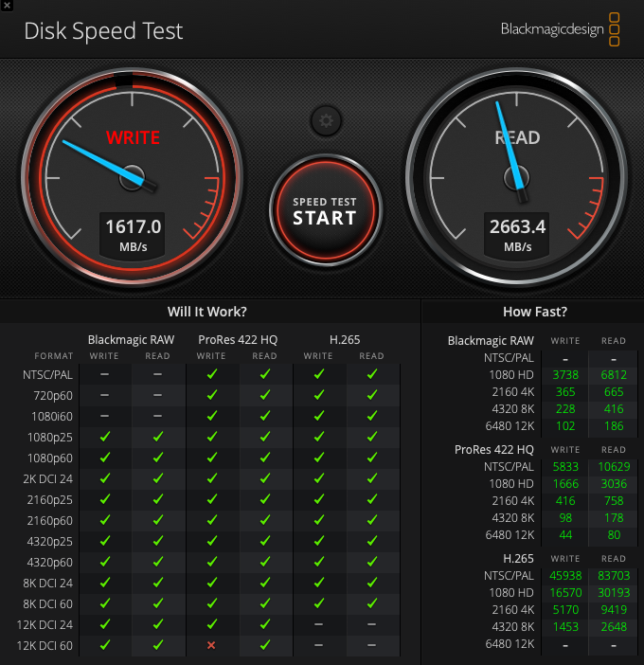
Task: Click the 12K DCI 24 H.265 write dash
Action: [x=318, y=624]
